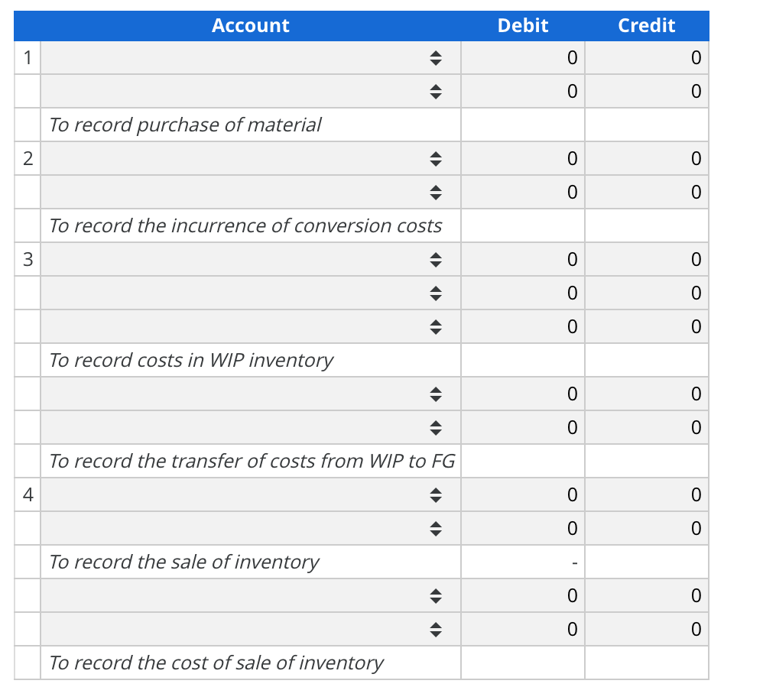The height and width of the screenshot is (700, 763).
Task: Click debit field on cost-of-sale first line
Action: pos(523,595)
